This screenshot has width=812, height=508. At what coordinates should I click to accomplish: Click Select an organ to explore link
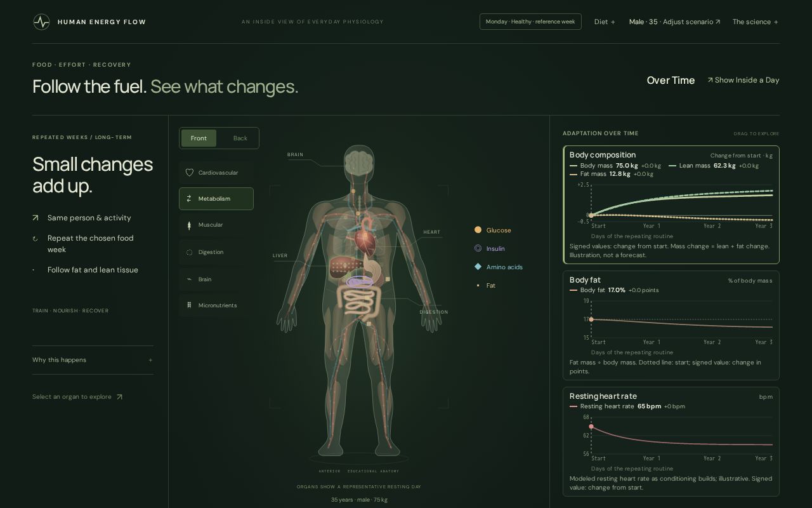coord(77,397)
